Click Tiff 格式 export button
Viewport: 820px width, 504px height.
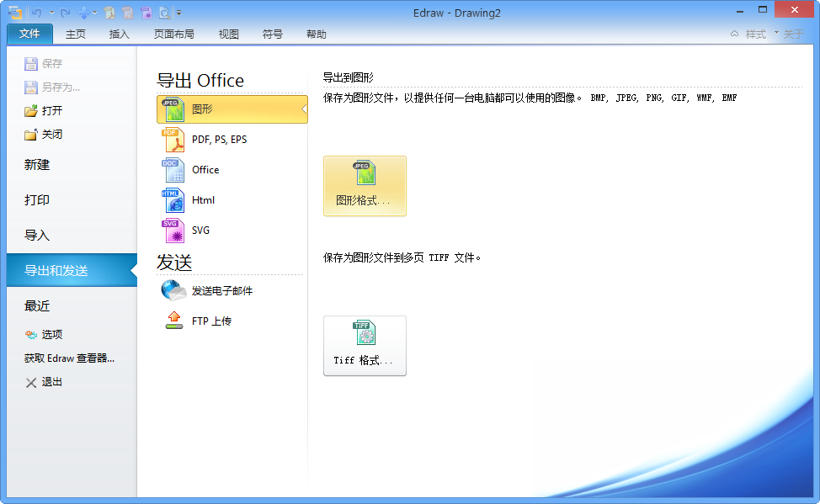click(365, 345)
